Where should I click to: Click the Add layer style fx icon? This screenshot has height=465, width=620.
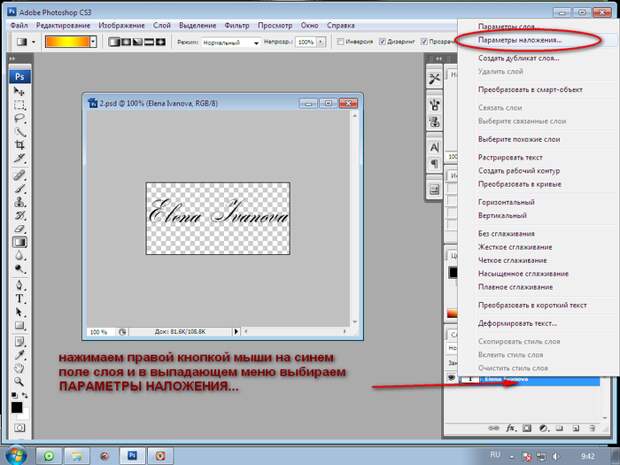coord(510,428)
